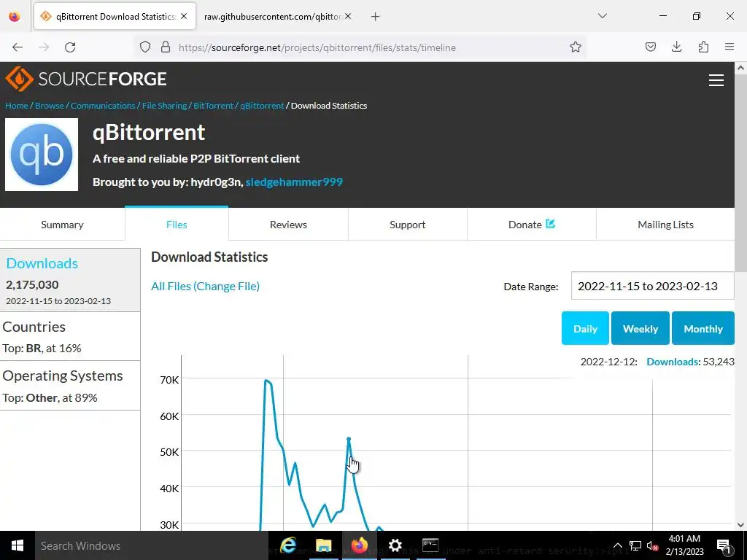747x560 pixels.
Task: Switch chart to Daily view
Action: tap(585, 328)
